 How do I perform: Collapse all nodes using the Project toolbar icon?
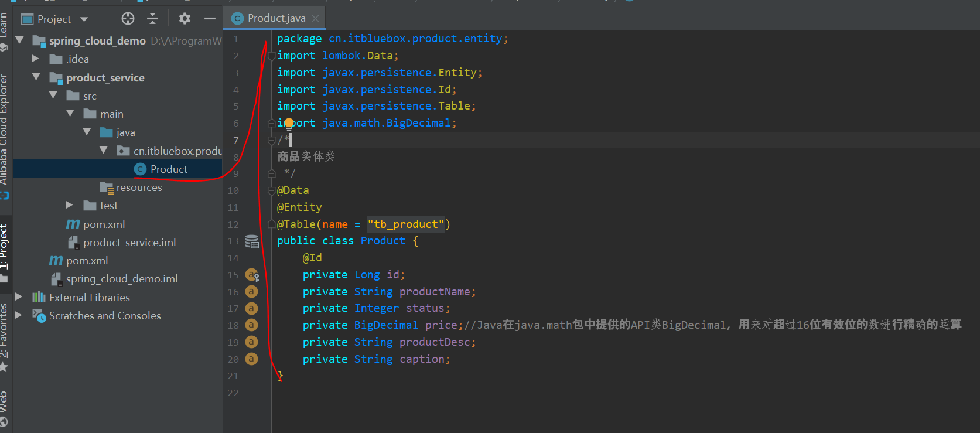tap(153, 19)
